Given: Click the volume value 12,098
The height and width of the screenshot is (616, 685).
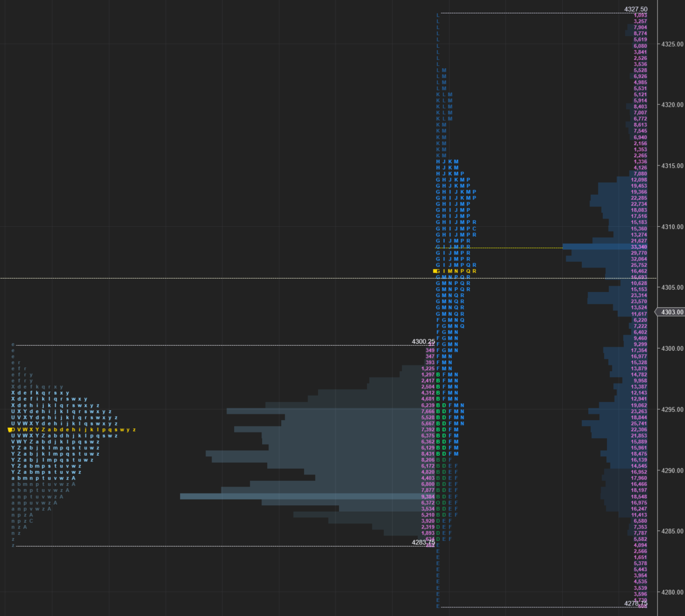Looking at the screenshot, I should [x=639, y=179].
